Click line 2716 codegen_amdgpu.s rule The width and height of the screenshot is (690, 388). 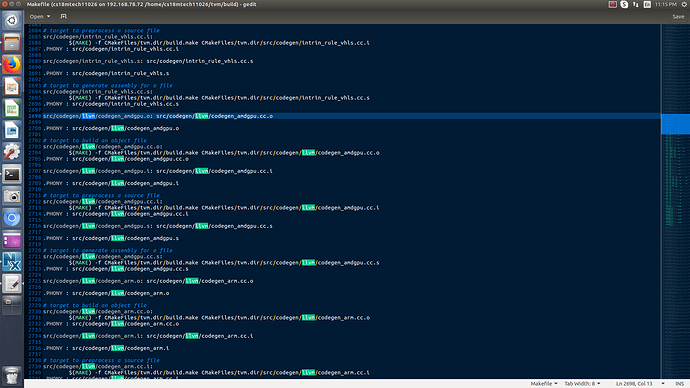point(158,226)
